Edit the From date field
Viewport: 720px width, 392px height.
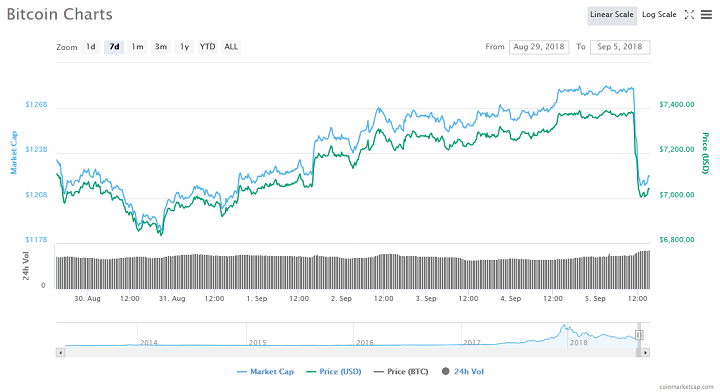click(539, 47)
